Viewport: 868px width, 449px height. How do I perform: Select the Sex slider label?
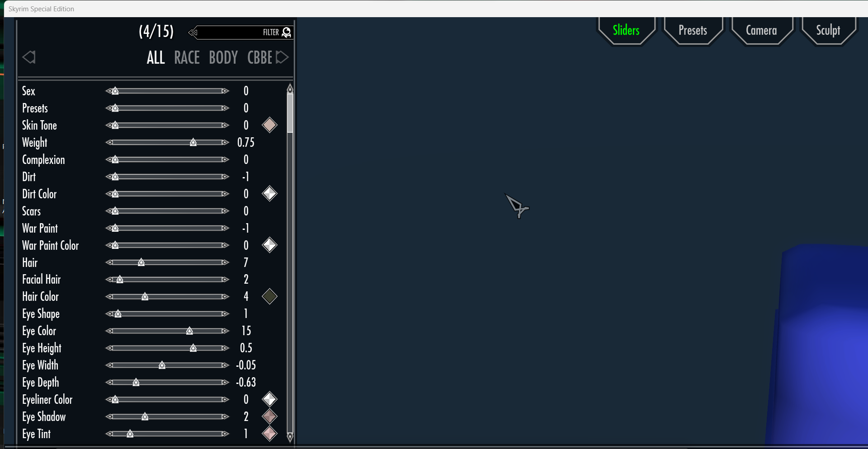tap(28, 91)
